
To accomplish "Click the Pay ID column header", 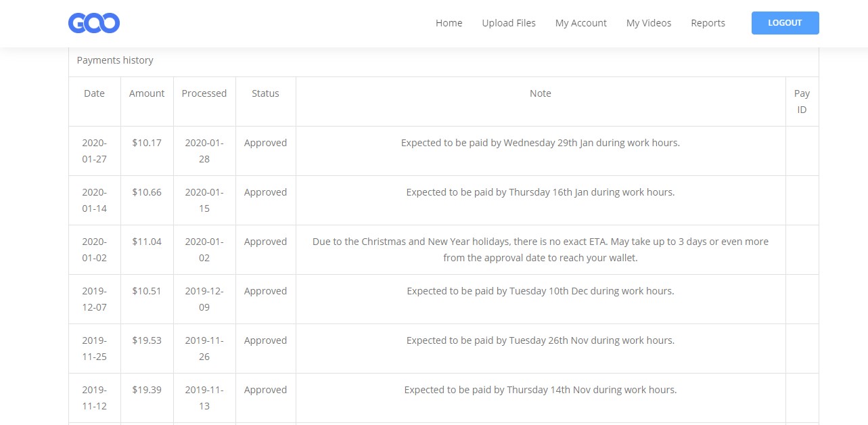I will 802,102.
